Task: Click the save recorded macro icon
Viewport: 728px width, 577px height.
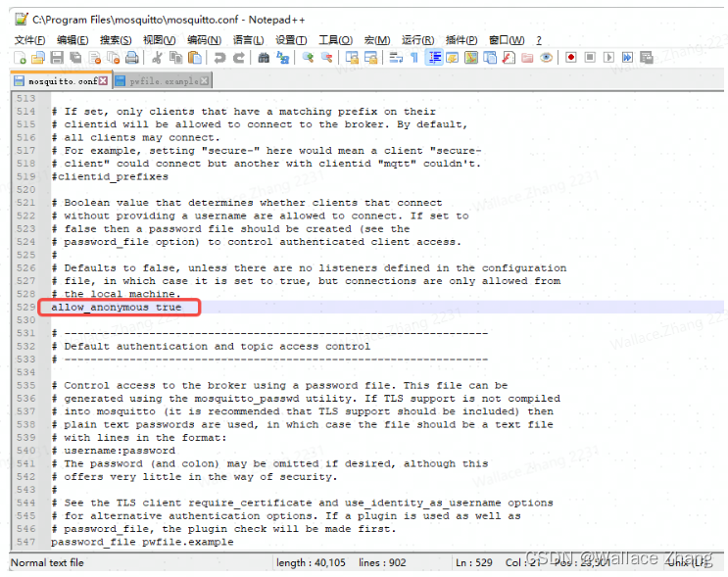Action: coord(647,58)
